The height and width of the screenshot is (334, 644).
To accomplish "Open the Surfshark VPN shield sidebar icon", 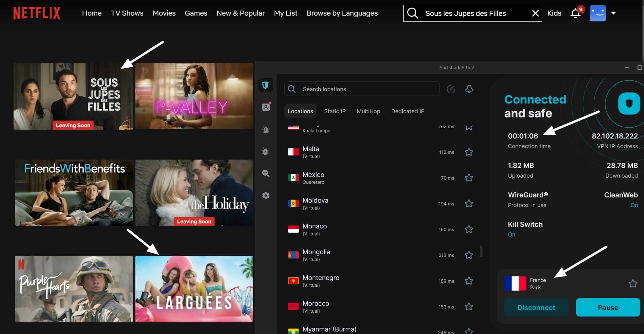I will point(266,85).
